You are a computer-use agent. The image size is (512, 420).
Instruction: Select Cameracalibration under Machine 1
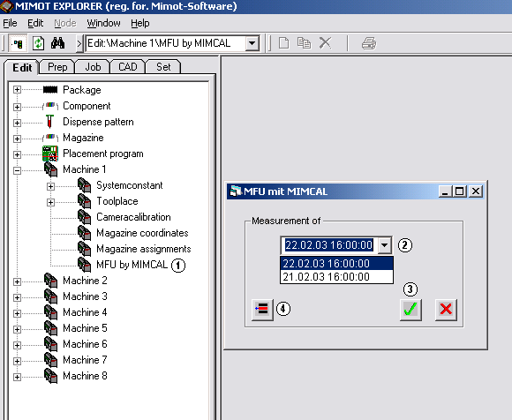tap(133, 217)
